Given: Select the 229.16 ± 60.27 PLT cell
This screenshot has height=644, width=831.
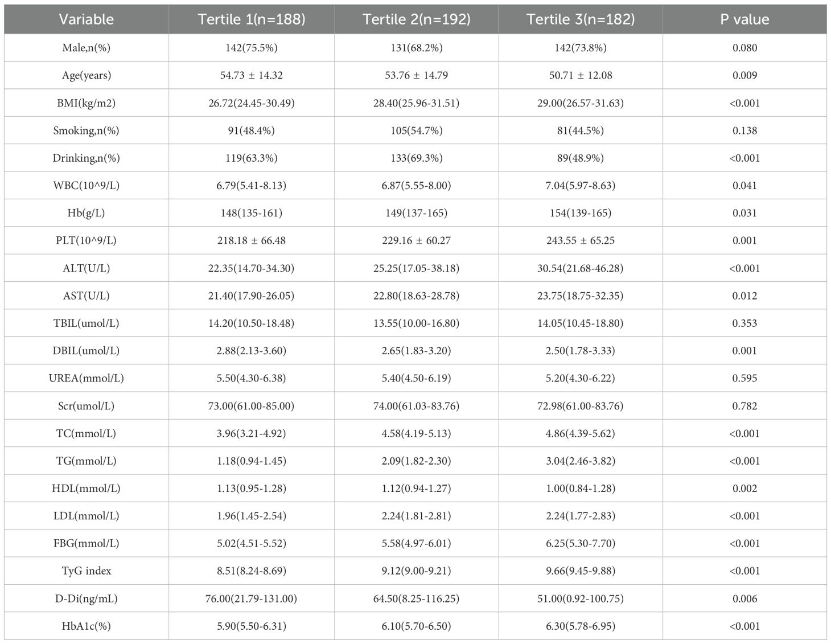Looking at the screenshot, I should [416, 240].
